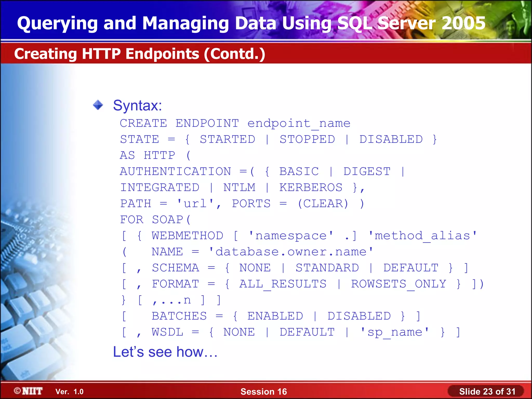
Task: Click the 'Ver. 1.0' footer text
Action: [x=70, y=392]
